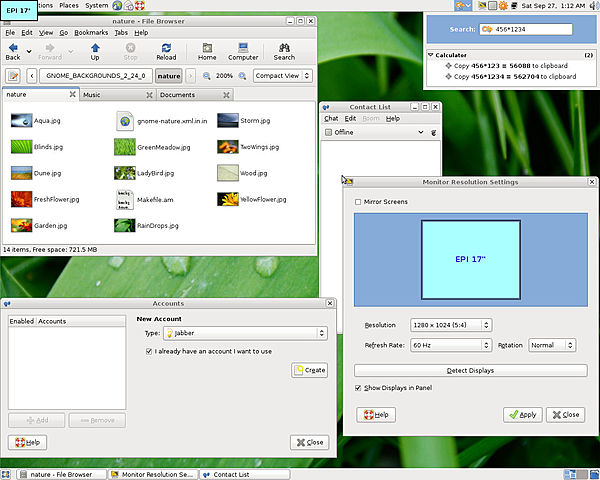Switch to Contact List in taskbar
Image resolution: width=600 pixels, height=480 pixels.
pos(245,475)
